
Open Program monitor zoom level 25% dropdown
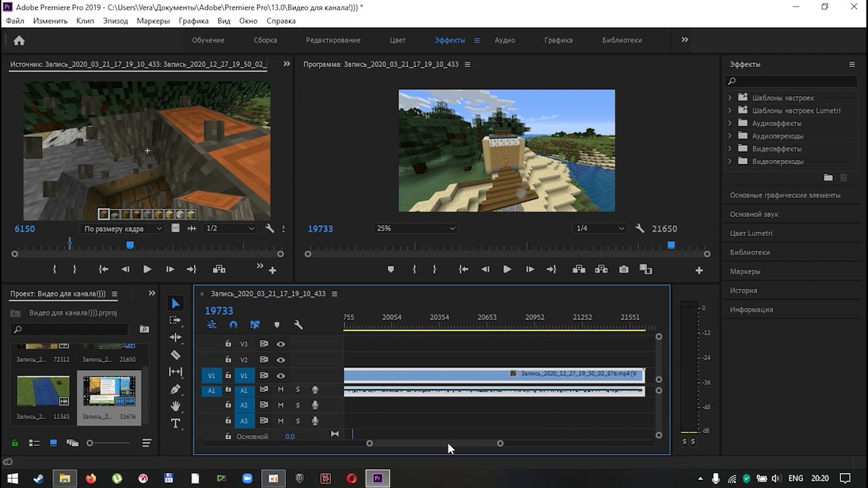coord(416,228)
